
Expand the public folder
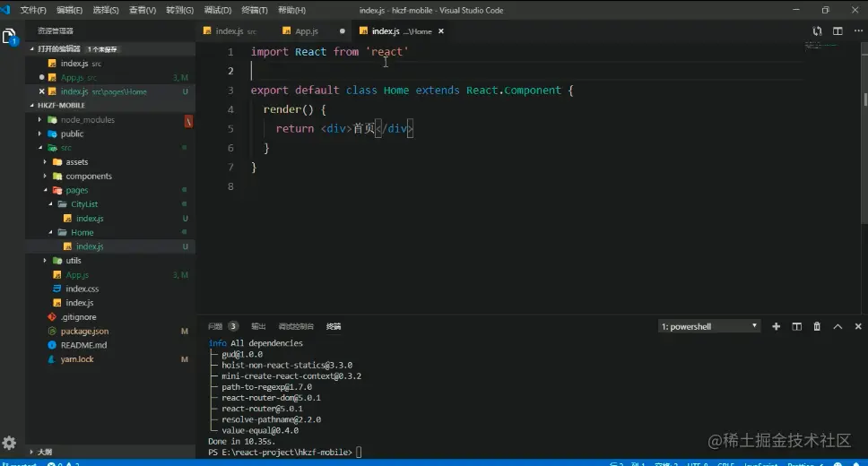[39, 134]
